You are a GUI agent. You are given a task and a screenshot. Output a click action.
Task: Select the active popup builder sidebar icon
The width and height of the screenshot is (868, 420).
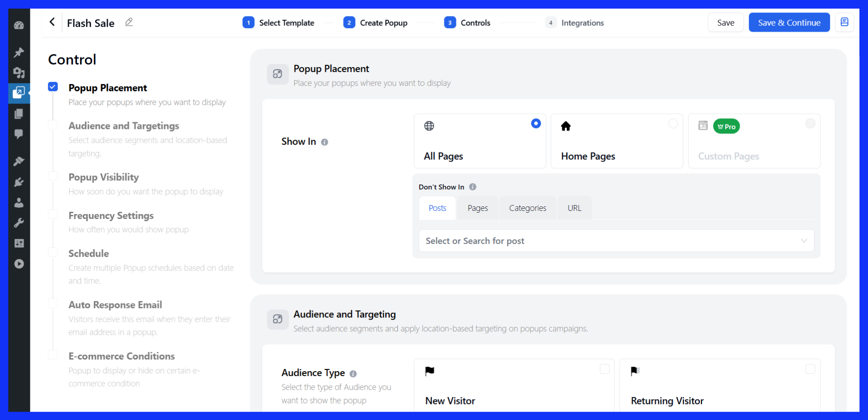[19, 93]
